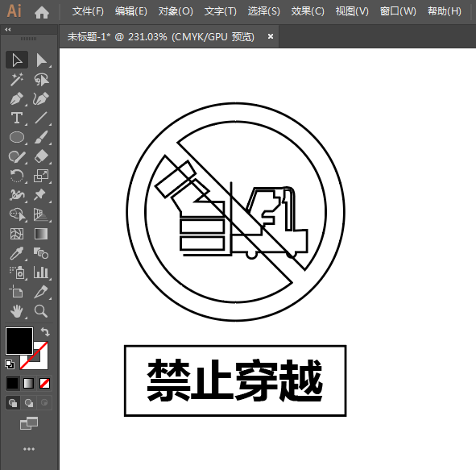476x470 pixels.
Task: Collapse toolbar with double-arrow
Action: 8,30
